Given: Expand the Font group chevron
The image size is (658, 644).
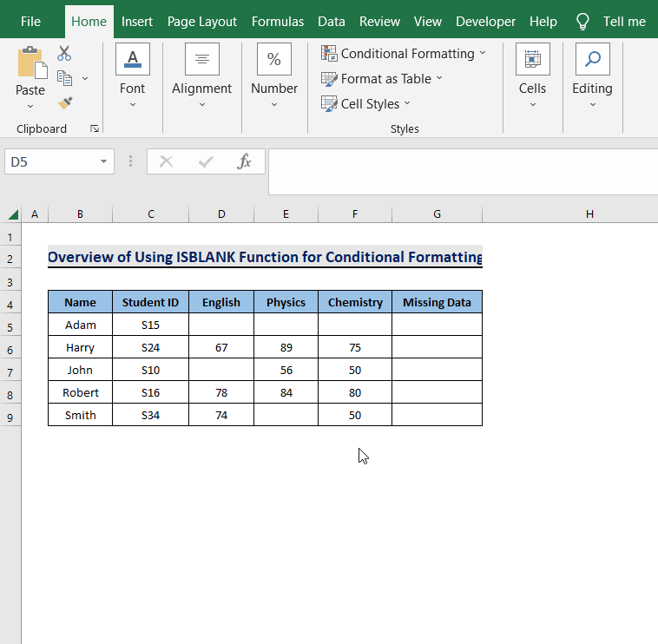Looking at the screenshot, I should pyautogui.click(x=133, y=104).
